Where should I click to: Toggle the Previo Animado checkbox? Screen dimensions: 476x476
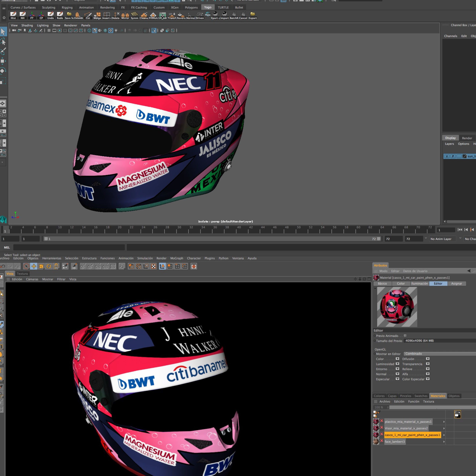click(x=405, y=335)
